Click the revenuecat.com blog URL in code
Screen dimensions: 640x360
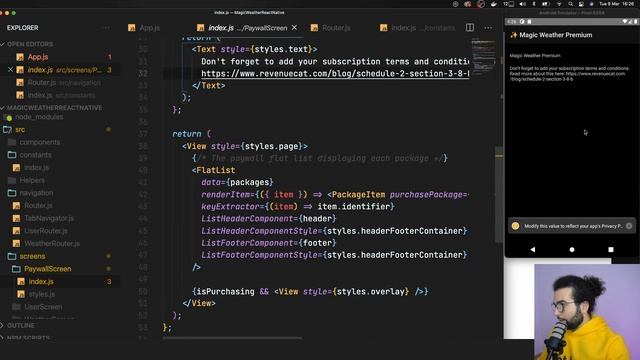[x=335, y=73]
